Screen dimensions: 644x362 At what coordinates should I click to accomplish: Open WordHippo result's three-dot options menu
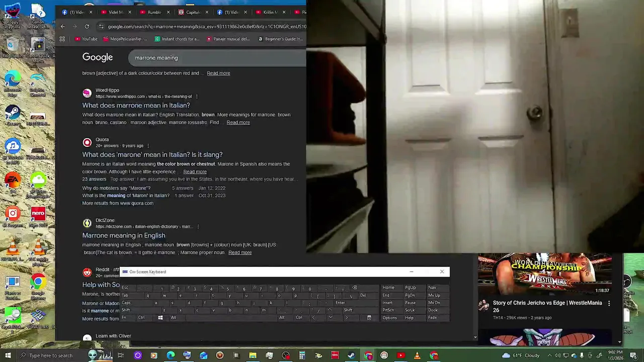197,97
